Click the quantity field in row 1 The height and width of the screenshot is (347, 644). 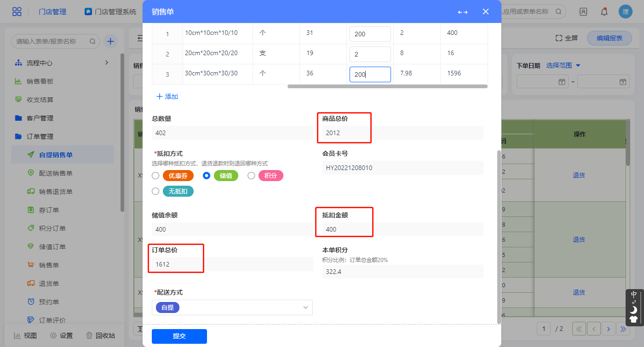(x=370, y=34)
